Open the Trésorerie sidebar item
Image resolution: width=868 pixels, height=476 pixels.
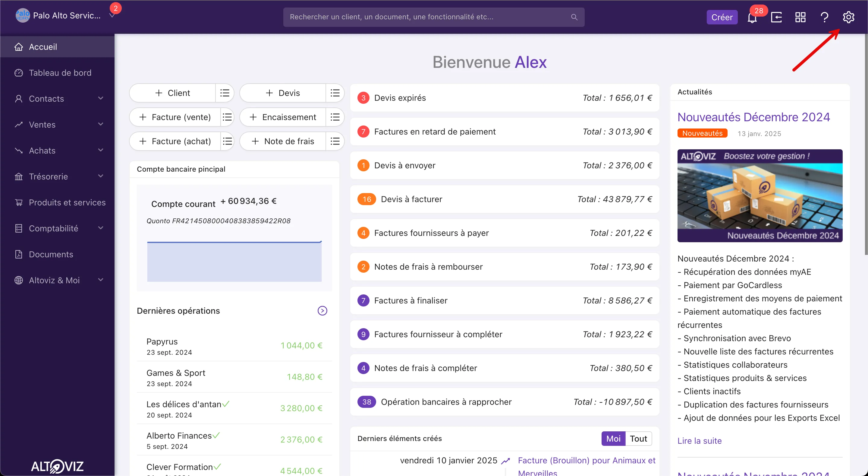(57, 176)
